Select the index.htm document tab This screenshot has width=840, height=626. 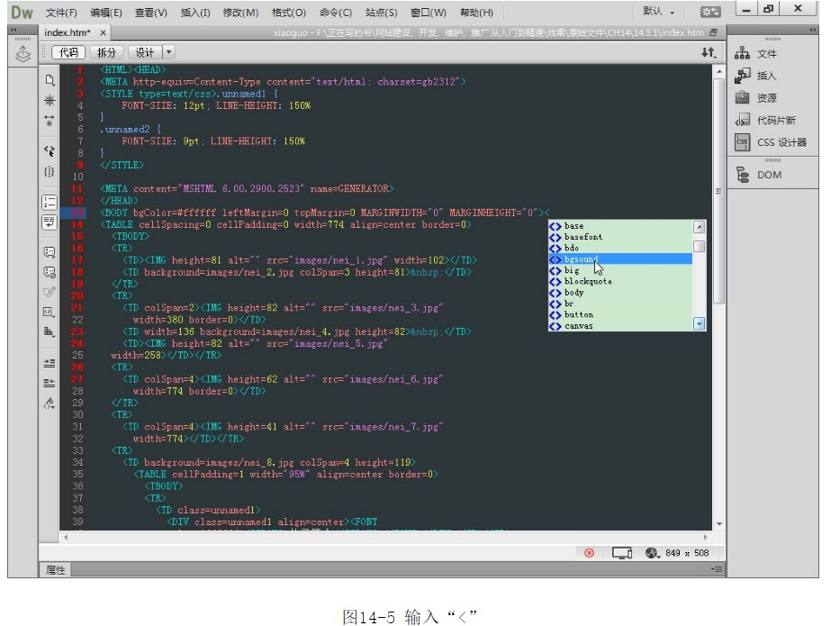[x=68, y=32]
